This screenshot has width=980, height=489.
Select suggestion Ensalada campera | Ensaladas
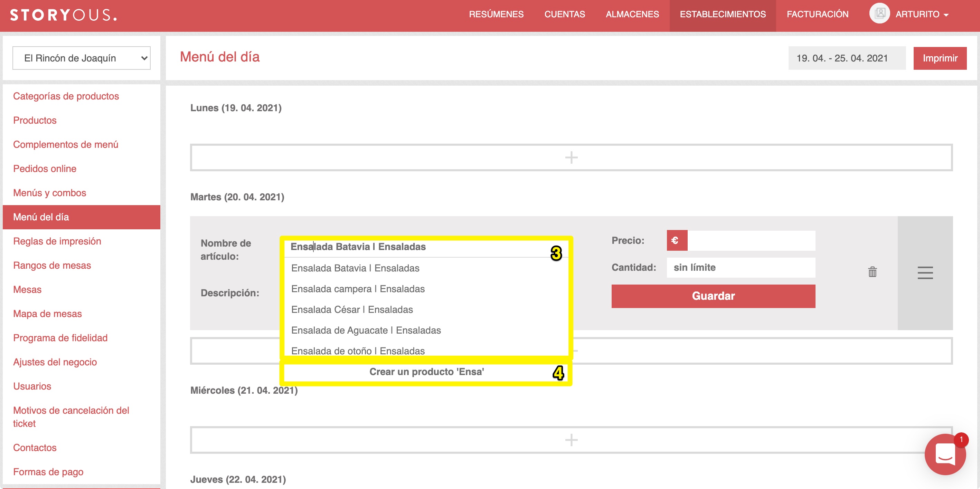pyautogui.click(x=426, y=289)
